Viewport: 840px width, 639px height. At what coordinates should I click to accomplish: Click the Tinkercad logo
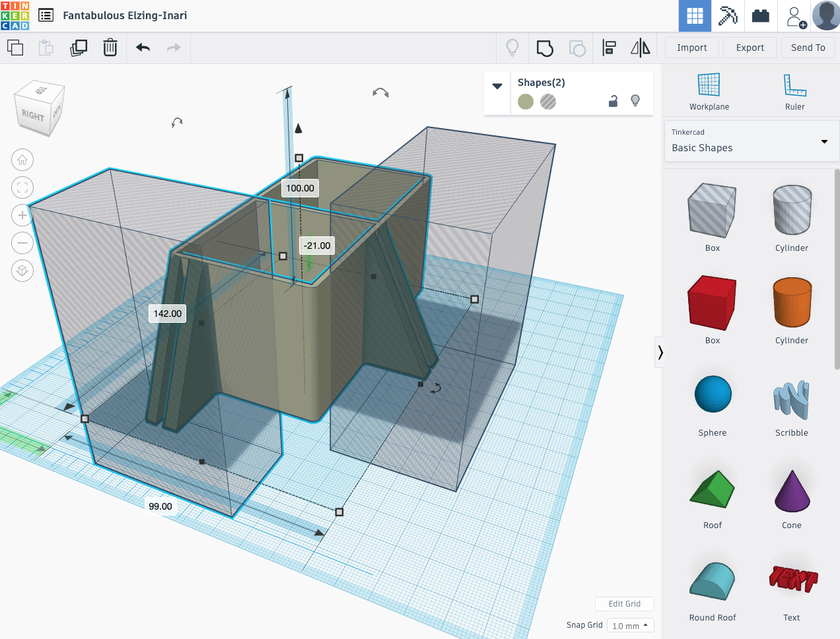pos(15,16)
